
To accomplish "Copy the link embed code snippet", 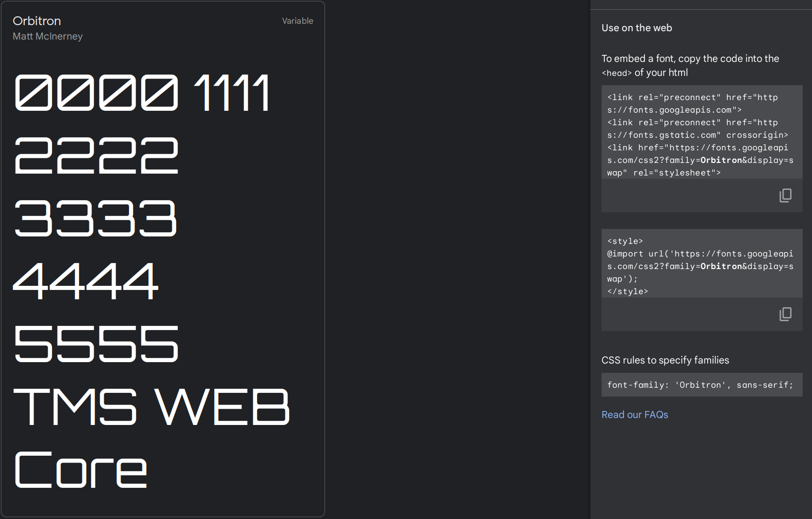I will pyautogui.click(x=785, y=195).
